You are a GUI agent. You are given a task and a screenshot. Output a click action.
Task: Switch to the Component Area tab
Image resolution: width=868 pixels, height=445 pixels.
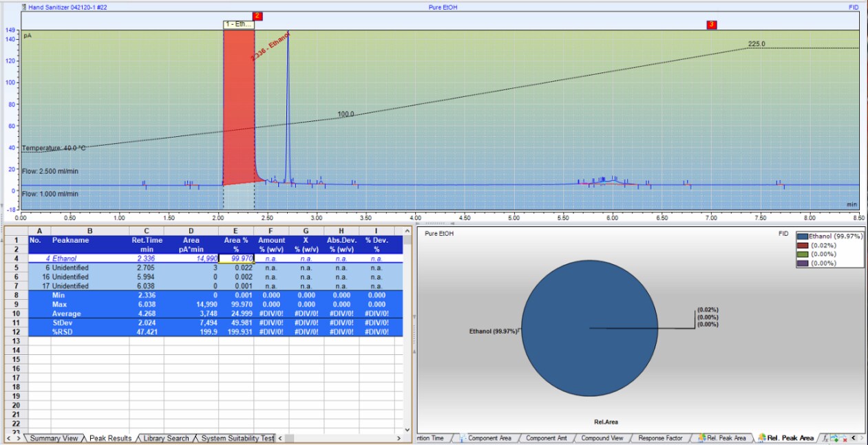pyautogui.click(x=485, y=438)
